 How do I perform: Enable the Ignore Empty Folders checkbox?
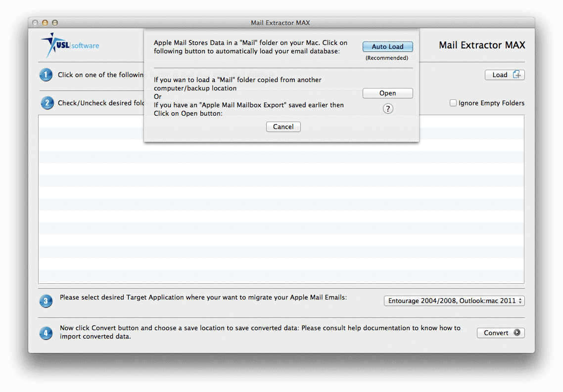coord(453,103)
